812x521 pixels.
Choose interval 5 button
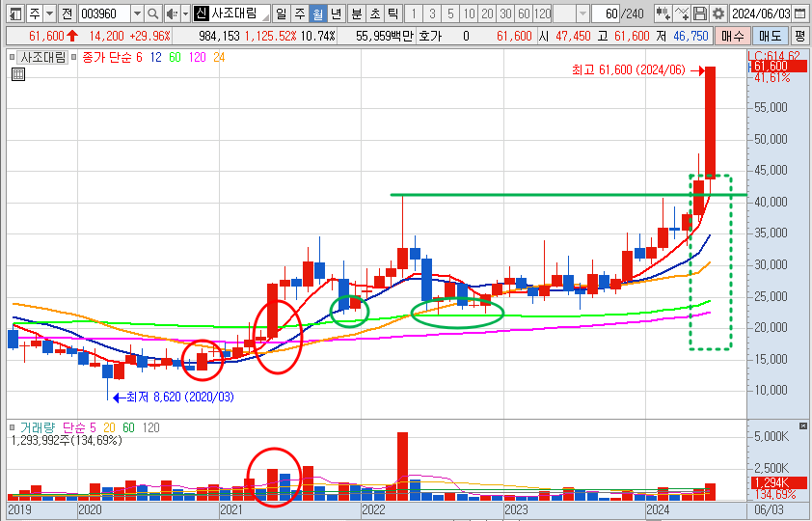click(x=450, y=14)
